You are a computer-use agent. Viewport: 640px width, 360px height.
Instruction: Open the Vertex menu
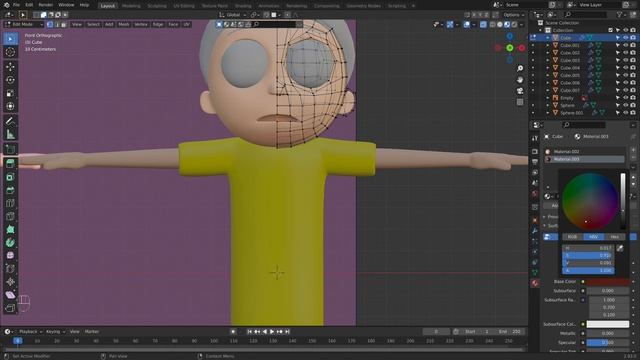[x=141, y=24]
